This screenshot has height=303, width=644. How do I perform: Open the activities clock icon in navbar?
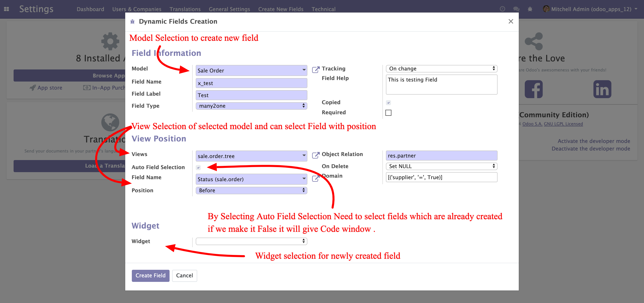click(x=502, y=9)
